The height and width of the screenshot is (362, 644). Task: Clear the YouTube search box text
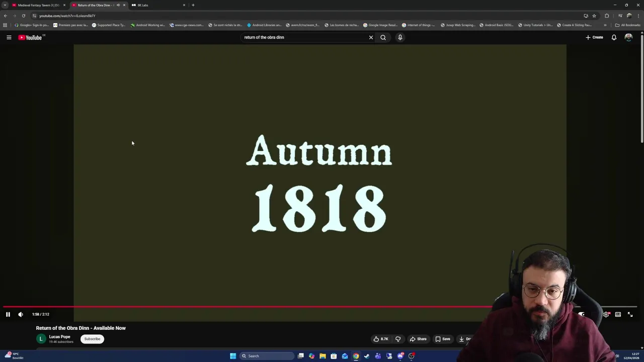click(x=371, y=37)
